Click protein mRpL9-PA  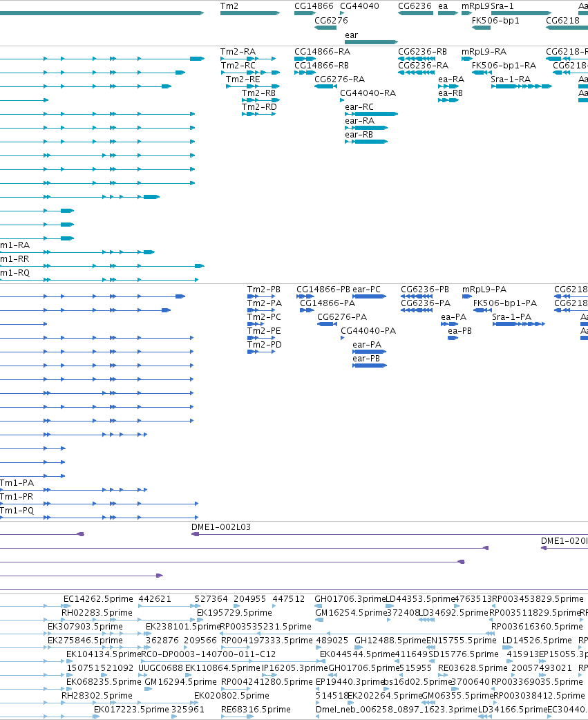click(467, 296)
